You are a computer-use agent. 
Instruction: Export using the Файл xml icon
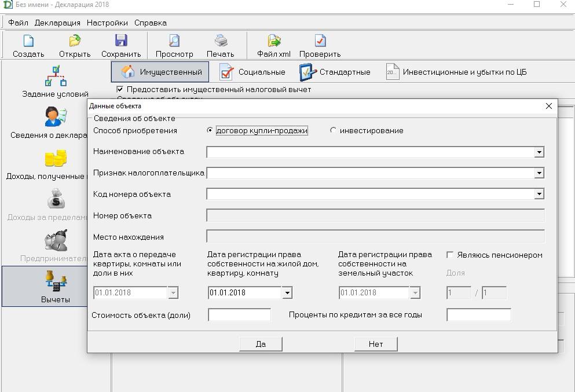click(274, 41)
